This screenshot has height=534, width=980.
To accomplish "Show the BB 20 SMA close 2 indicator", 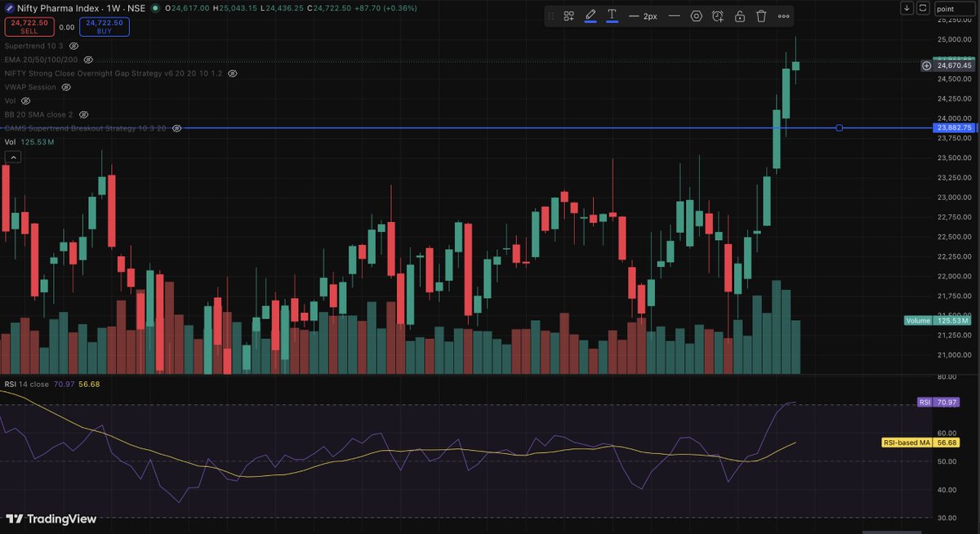I will coord(83,114).
